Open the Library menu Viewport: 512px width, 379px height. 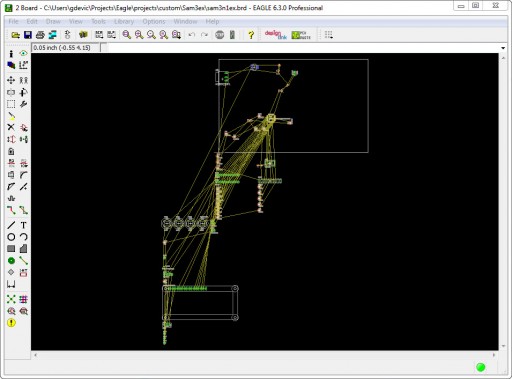pyautogui.click(x=124, y=21)
